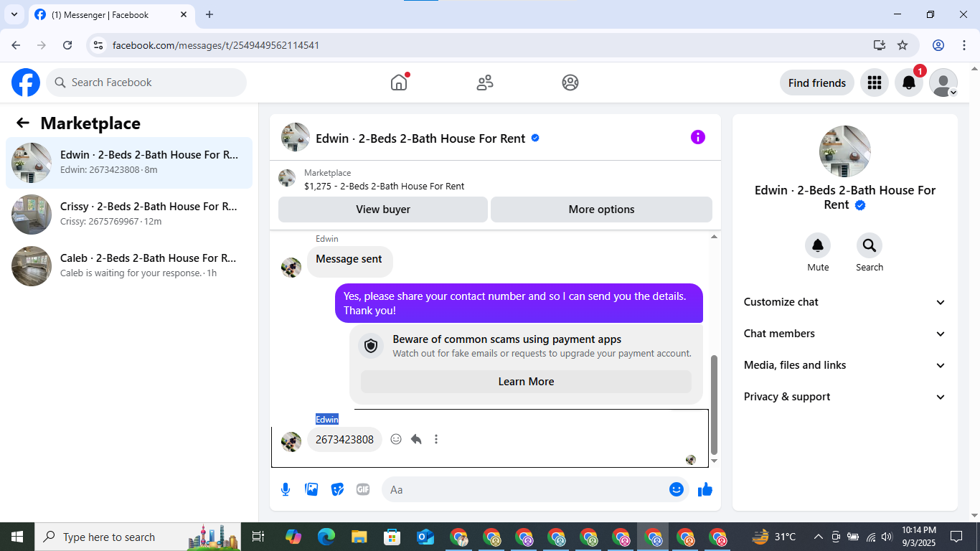View site information icon in address bar
The image size is (980, 551).
click(99, 45)
